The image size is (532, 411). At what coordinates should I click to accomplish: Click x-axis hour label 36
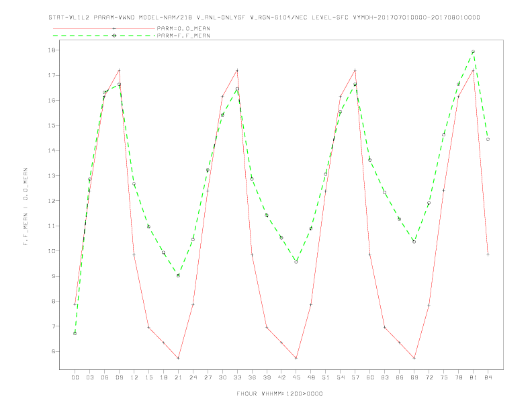point(252,377)
